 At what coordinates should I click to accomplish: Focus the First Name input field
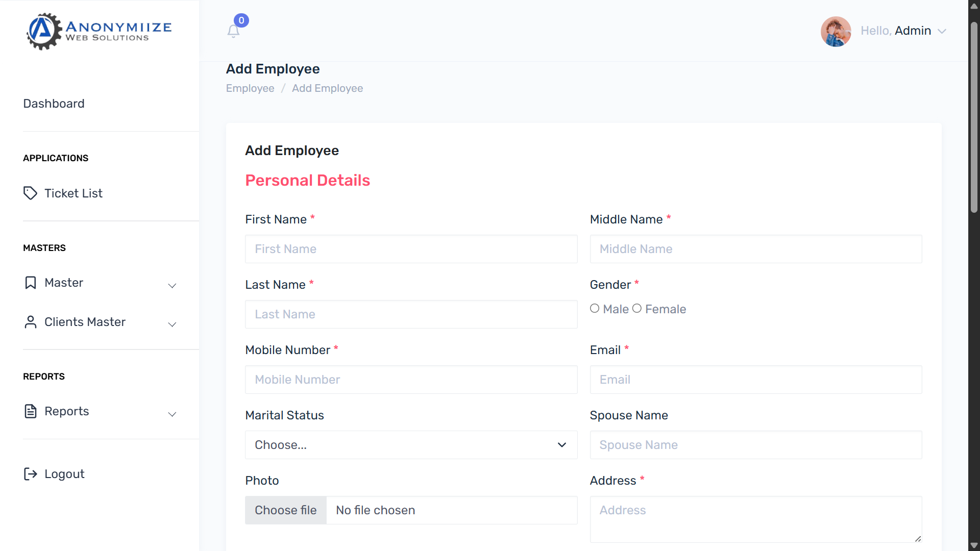411,249
